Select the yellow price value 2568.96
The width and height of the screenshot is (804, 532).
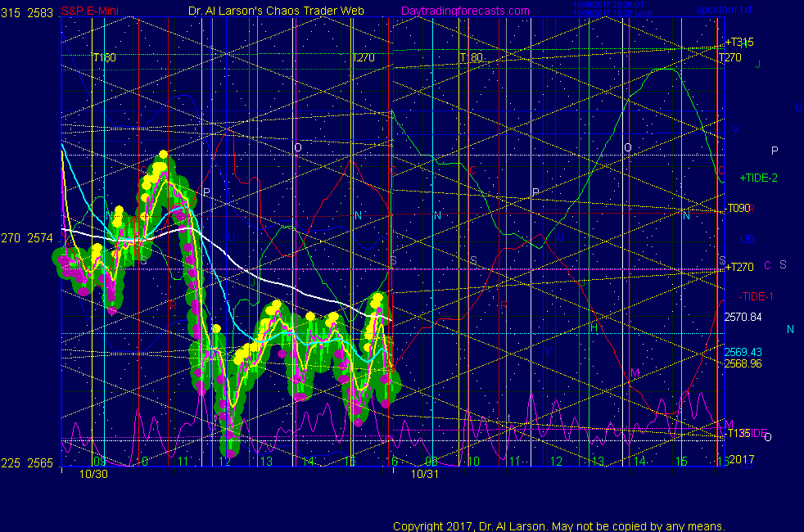[743, 363]
